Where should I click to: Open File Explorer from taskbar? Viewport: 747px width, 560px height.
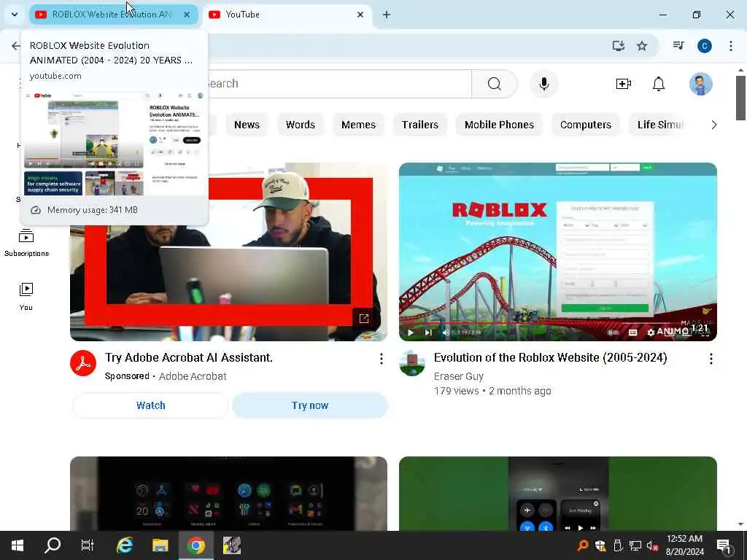tap(160, 545)
